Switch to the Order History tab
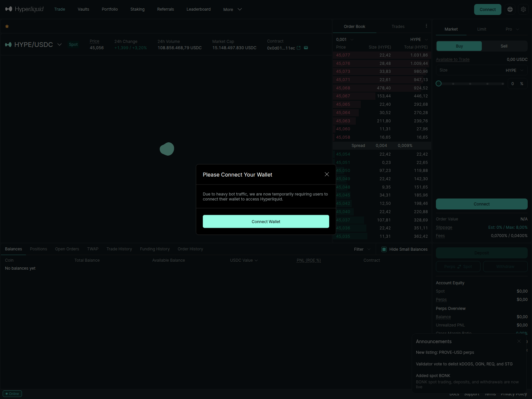The width and height of the screenshot is (532, 399). (190, 249)
